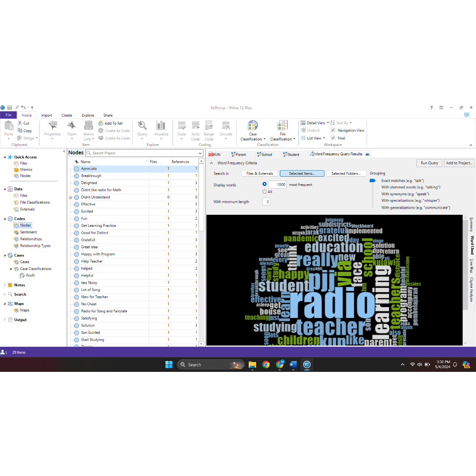Click the word cloud vertical scrollbar

[465, 264]
